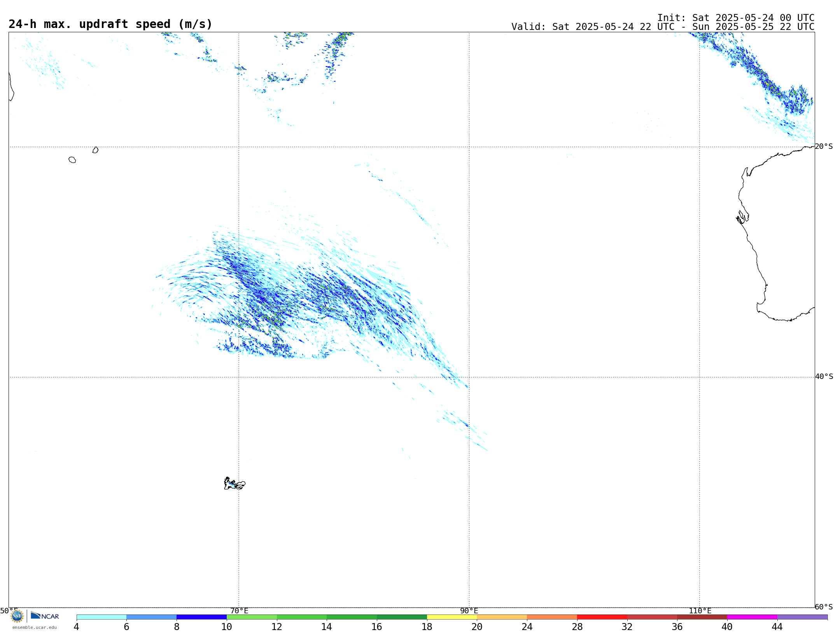Click the colorbar tick label 24

click(x=527, y=627)
